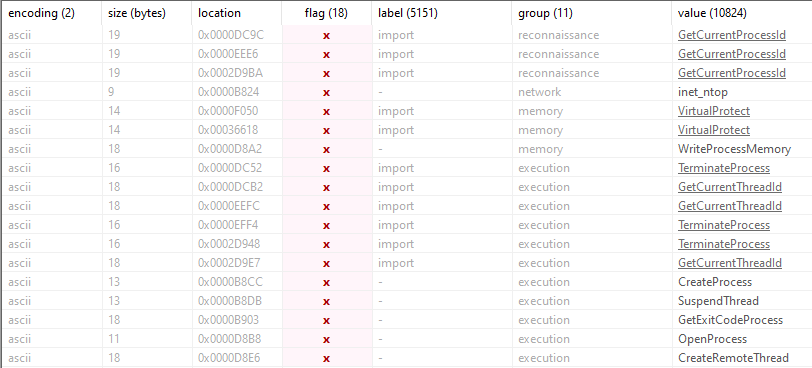Open the GetCurrentThreadId link at location 0x0000DCB2

(730, 187)
